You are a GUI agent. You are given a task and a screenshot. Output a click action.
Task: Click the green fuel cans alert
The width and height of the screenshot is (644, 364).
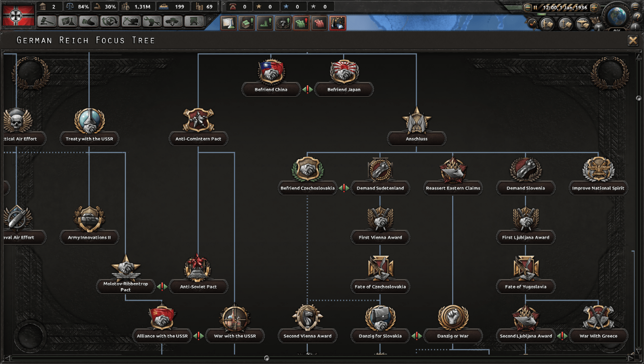[301, 23]
